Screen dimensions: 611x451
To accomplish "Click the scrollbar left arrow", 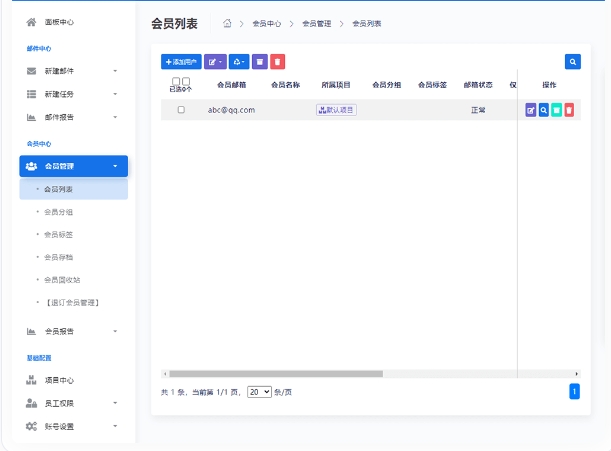I will pos(165,374).
